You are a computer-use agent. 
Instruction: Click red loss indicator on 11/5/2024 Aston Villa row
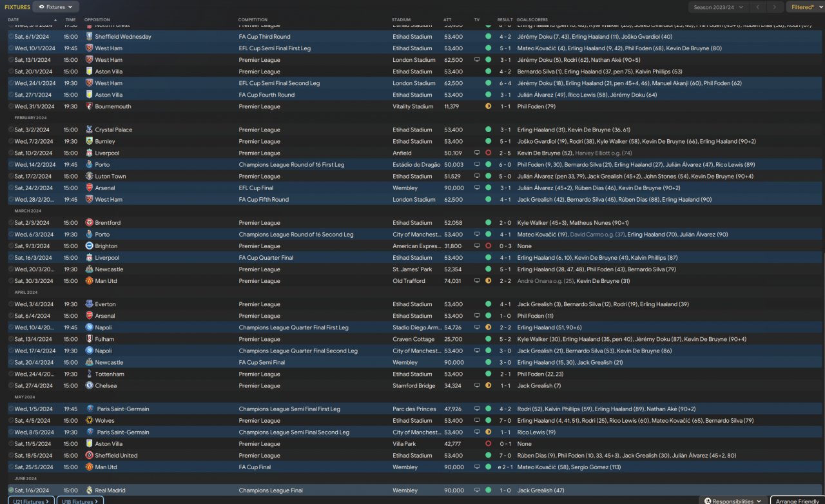coord(488,444)
